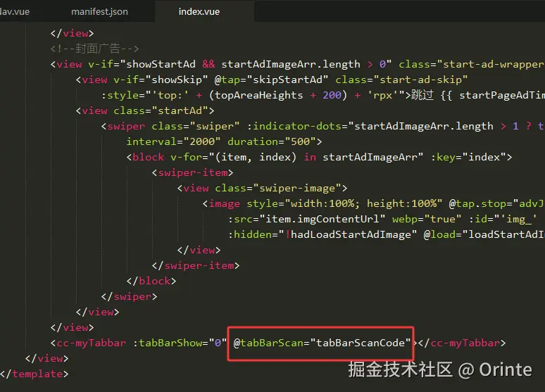Screen dimensions: 545x392
Task: Click the 'startAd' class value
Action: pos(180,111)
